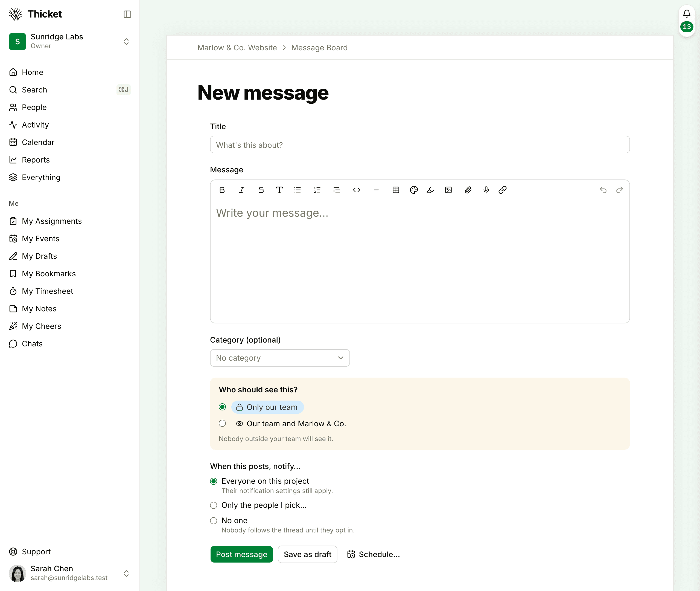The height and width of the screenshot is (591, 700).
Task: Apply strikethrough formatting
Action: coord(261,190)
